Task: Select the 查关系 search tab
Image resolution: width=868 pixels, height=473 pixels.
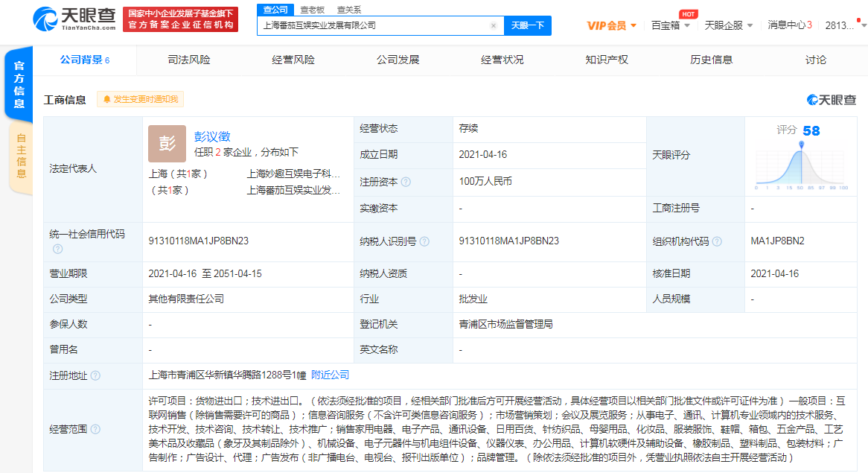Action: click(x=348, y=10)
